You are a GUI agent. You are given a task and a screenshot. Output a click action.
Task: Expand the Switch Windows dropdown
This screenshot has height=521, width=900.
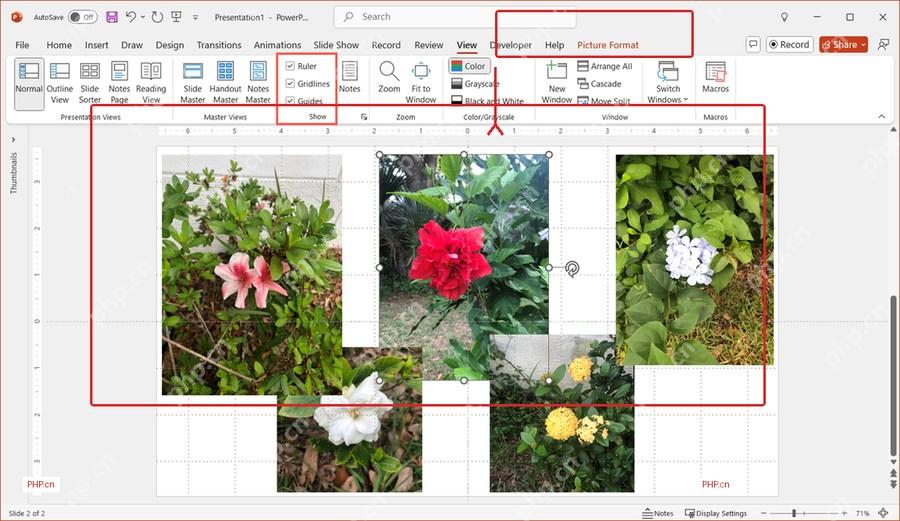click(668, 83)
